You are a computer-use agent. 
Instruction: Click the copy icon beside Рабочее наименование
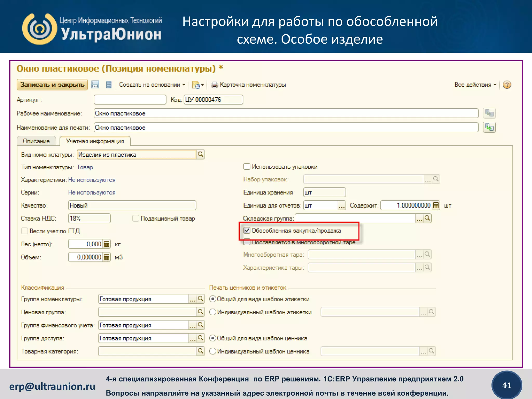pyautogui.click(x=489, y=113)
